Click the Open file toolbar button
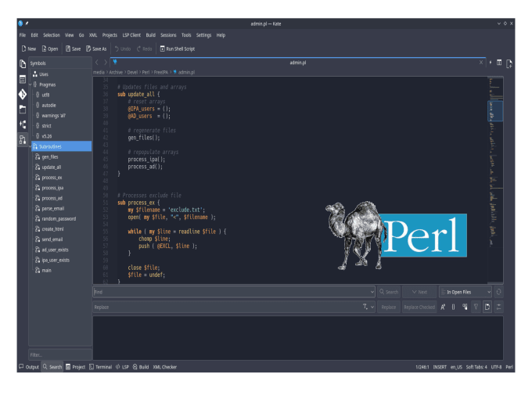 [50, 49]
